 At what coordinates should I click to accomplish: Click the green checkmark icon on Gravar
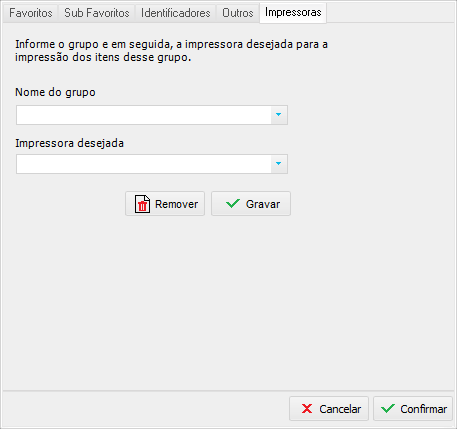[x=233, y=203]
